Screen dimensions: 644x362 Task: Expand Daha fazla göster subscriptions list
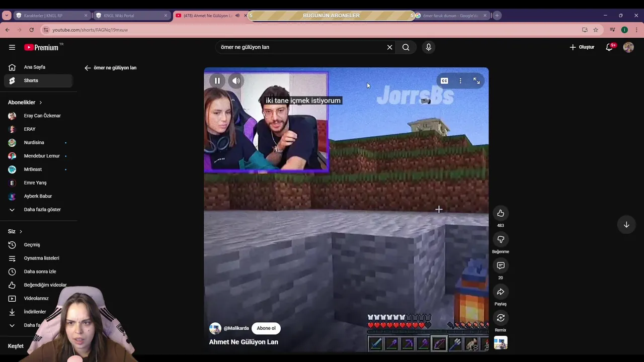38,210
